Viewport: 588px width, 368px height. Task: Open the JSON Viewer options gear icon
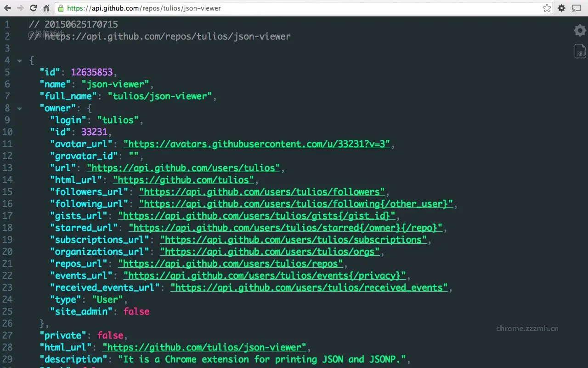tap(579, 30)
